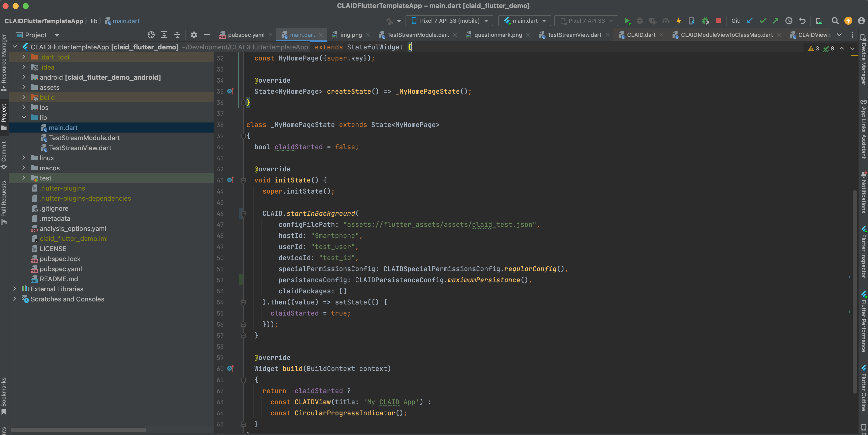Toggle the Commit tool window
Viewport: 868px width, 435px height.
tap(4, 155)
